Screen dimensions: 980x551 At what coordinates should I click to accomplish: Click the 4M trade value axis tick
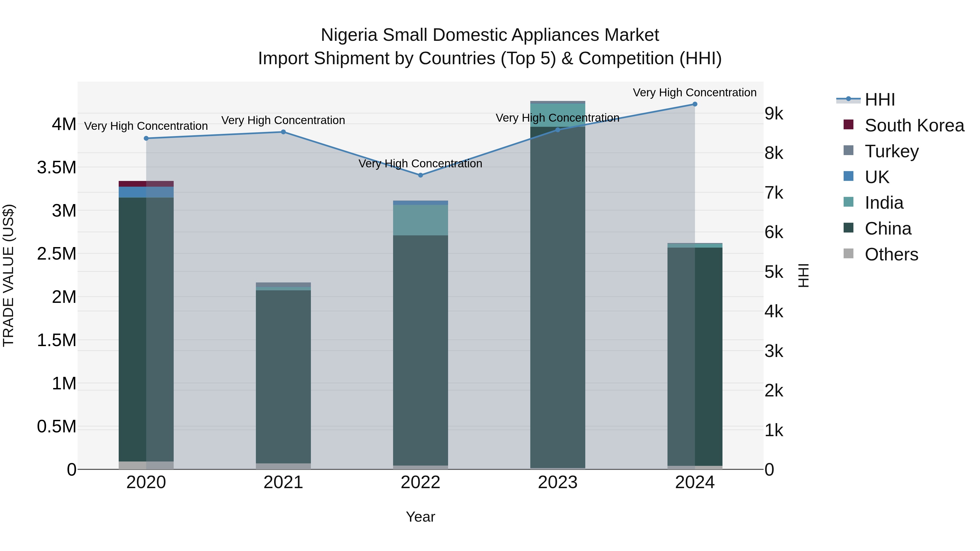coord(64,124)
